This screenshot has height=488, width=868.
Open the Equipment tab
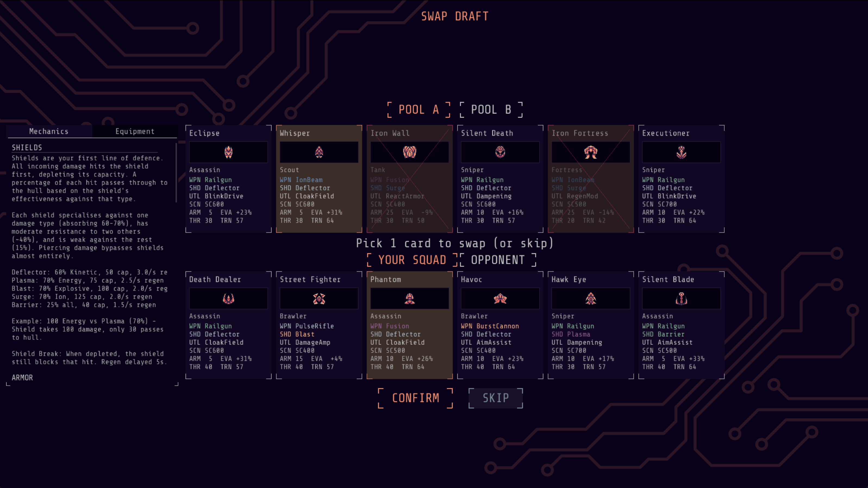pyautogui.click(x=135, y=132)
